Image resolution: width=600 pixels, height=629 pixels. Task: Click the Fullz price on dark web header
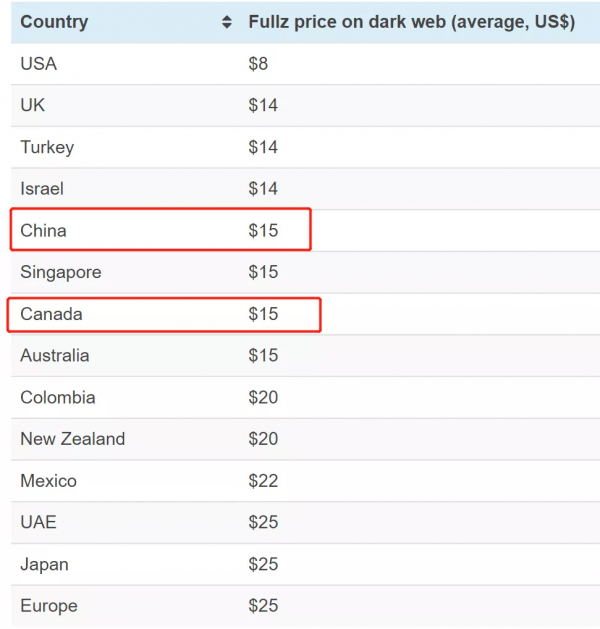pos(411,22)
